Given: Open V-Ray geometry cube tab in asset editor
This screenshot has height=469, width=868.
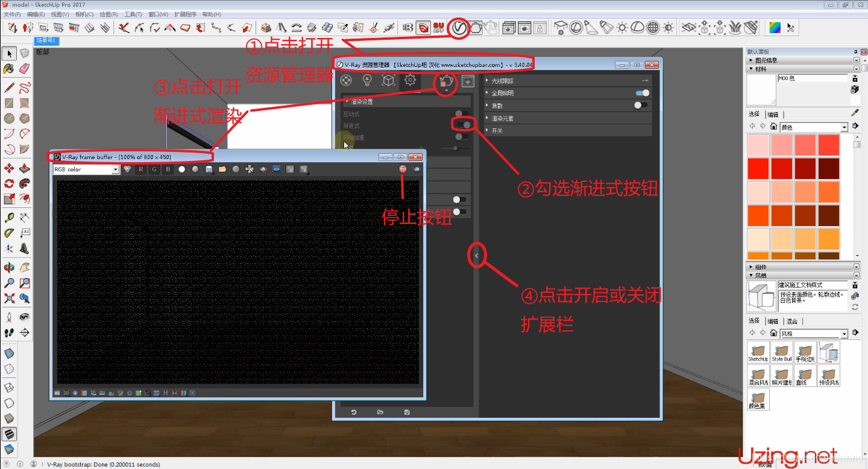Looking at the screenshot, I should tap(388, 80).
